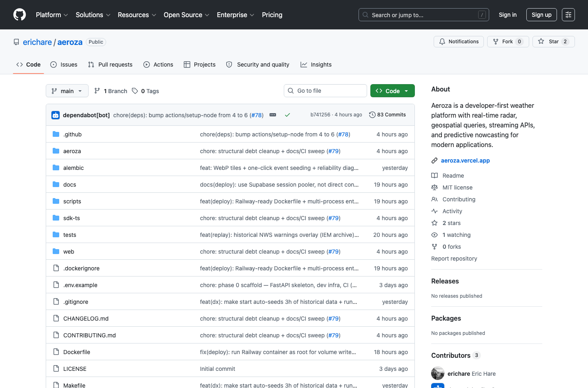Screen dimensions: 588x388
Task: Open the GitHub home logo
Action: 20,15
